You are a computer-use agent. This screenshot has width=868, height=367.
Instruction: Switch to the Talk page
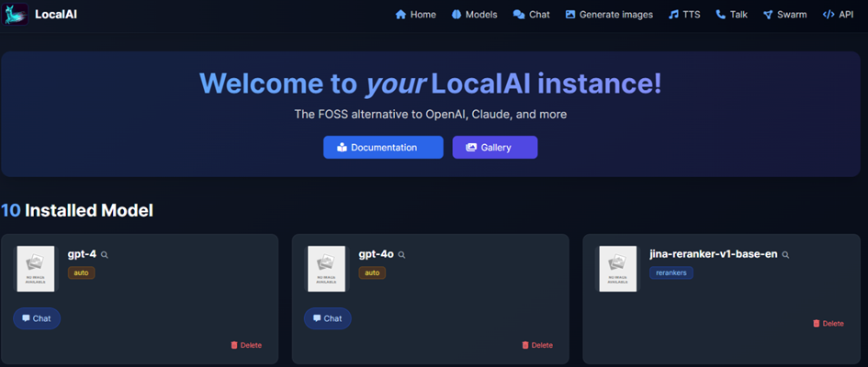click(731, 15)
